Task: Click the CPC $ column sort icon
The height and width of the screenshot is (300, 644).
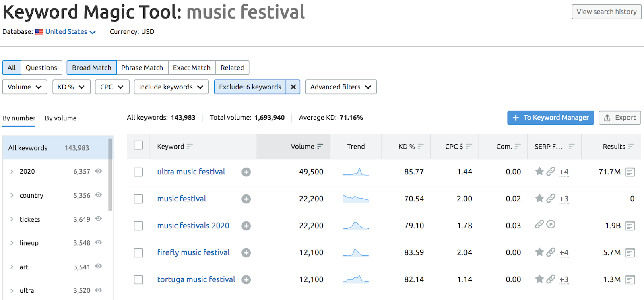Action: point(469,147)
